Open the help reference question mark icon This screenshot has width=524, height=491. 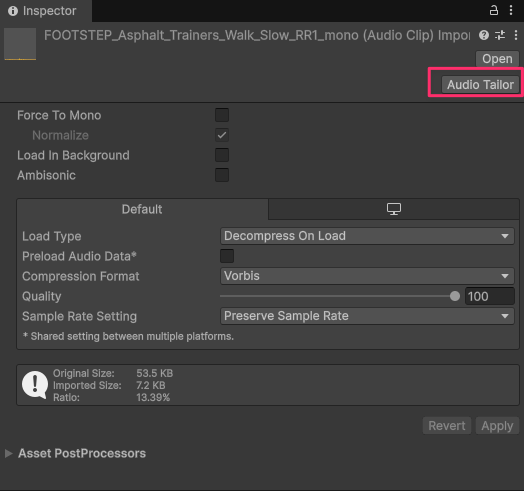tap(484, 35)
